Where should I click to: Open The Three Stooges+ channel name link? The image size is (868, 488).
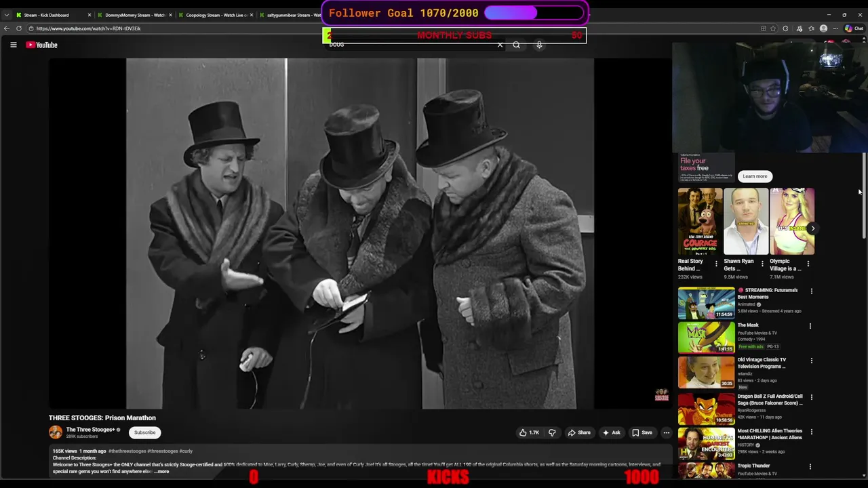[90, 430]
